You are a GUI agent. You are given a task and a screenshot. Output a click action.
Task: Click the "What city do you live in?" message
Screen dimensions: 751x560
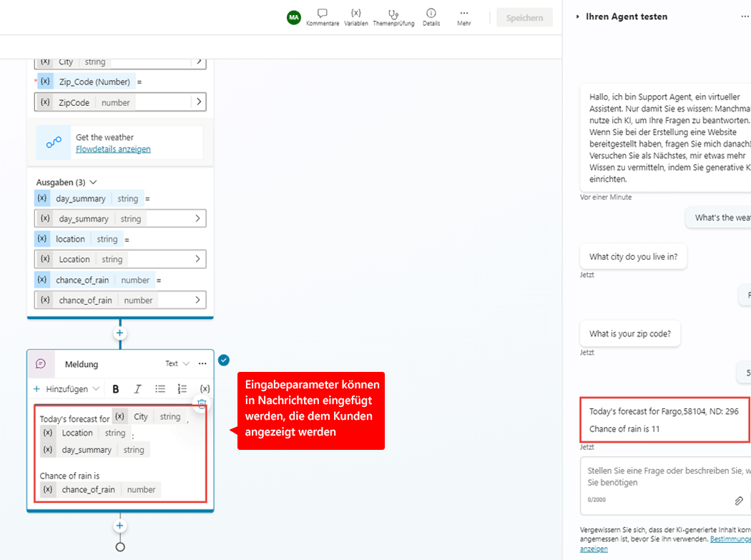633,257
